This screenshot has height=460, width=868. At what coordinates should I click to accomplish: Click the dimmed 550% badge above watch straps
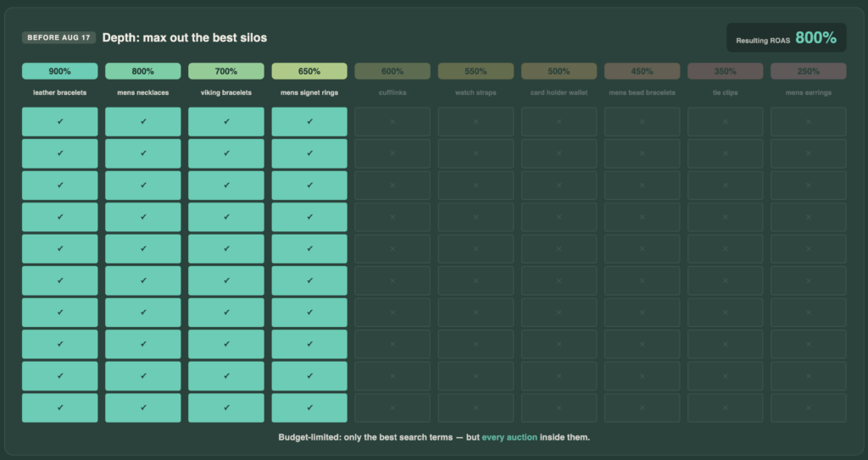476,71
